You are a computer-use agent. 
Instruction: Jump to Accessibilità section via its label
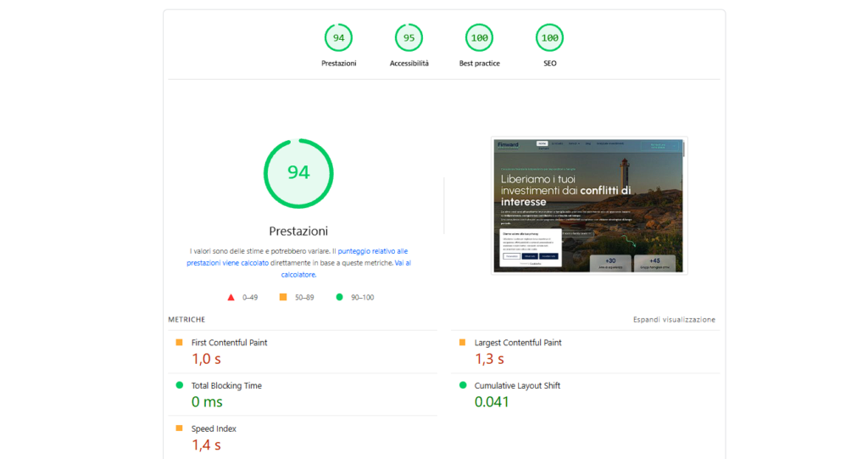click(409, 64)
